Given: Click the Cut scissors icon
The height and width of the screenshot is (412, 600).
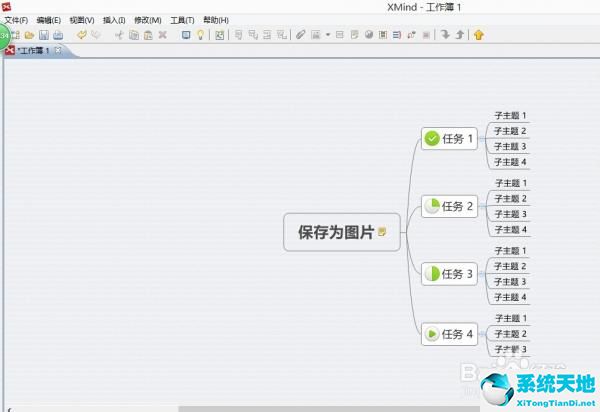Looking at the screenshot, I should pyautogui.click(x=119, y=35).
